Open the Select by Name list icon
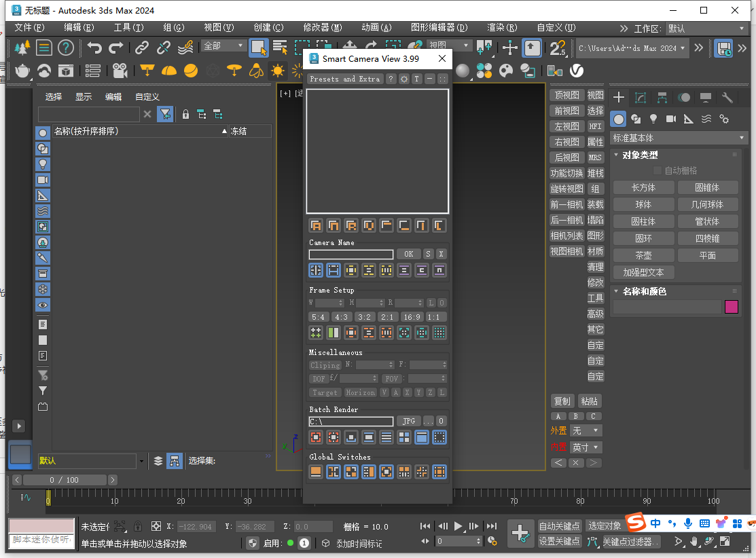Image resolution: width=756 pixels, height=558 pixels. click(x=280, y=48)
